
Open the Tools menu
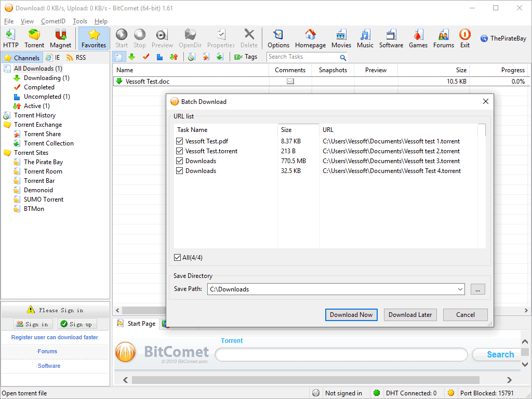80,21
